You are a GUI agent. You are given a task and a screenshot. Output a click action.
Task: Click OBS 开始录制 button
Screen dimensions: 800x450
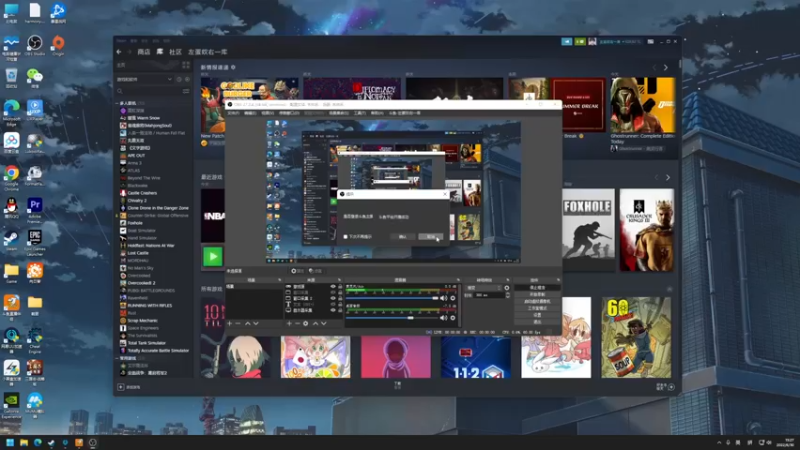coord(537,294)
